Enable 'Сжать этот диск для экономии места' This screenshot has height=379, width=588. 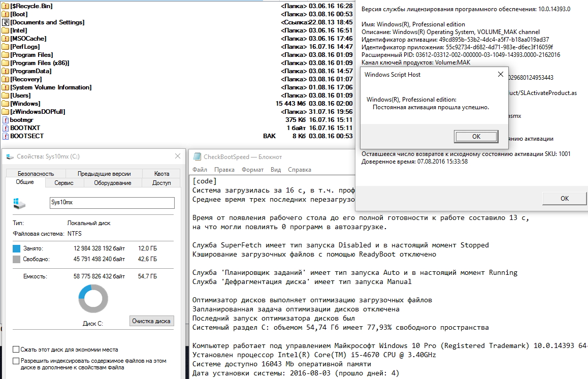(x=16, y=350)
